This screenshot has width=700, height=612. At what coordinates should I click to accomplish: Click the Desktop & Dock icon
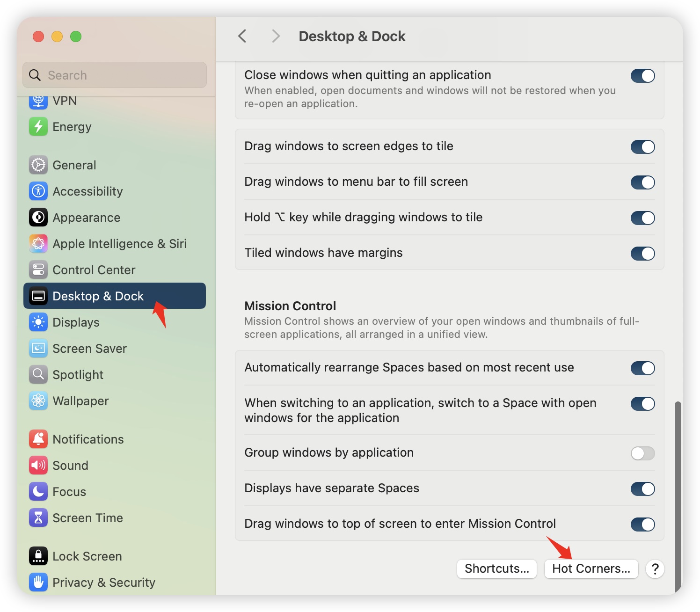38,296
